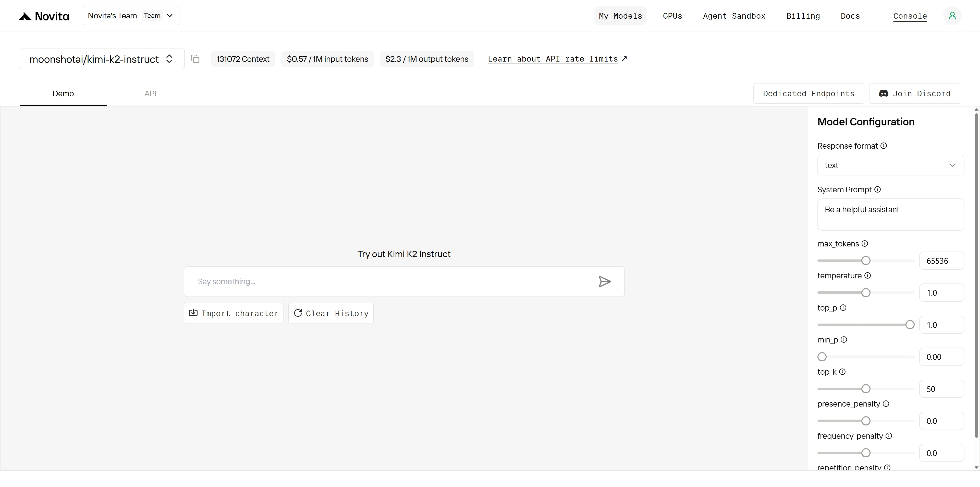Click the Join Discord button
This screenshot has height=487, width=980.
(x=915, y=94)
